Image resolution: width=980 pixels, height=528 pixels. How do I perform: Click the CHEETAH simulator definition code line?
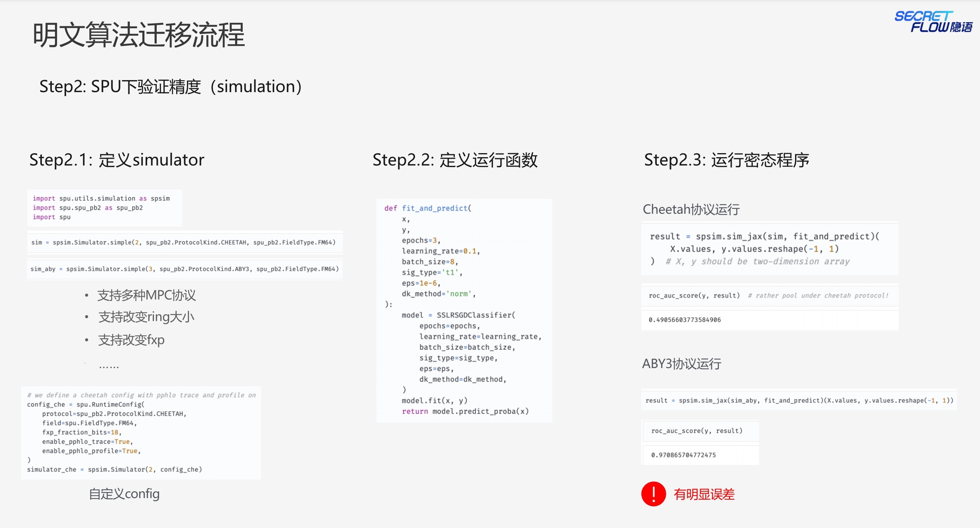[x=184, y=242]
